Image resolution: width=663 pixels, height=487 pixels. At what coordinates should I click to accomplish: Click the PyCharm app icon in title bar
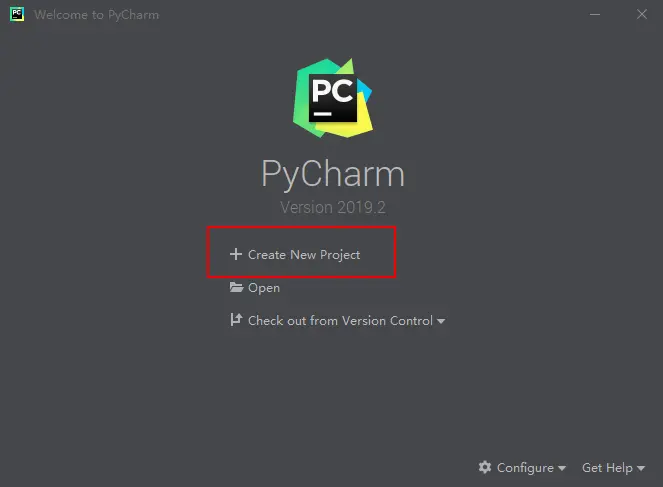point(16,14)
